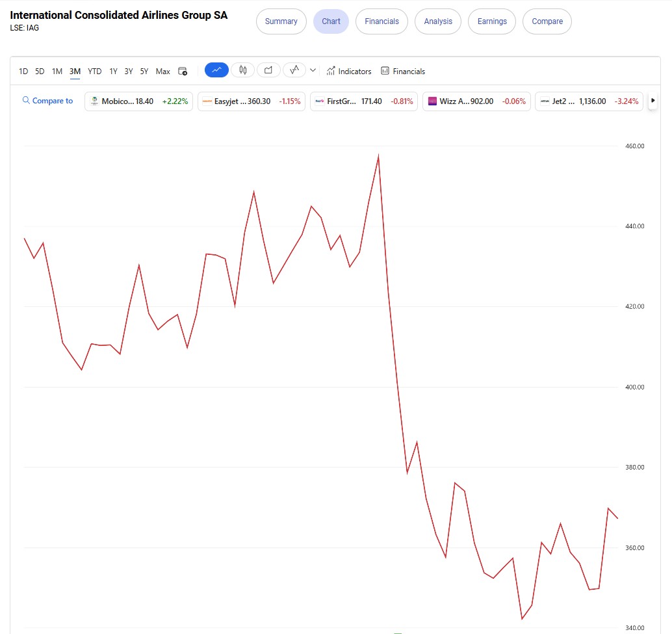The width and height of the screenshot is (672, 634).
Task: Click the Compare to search icon
Action: 26,101
